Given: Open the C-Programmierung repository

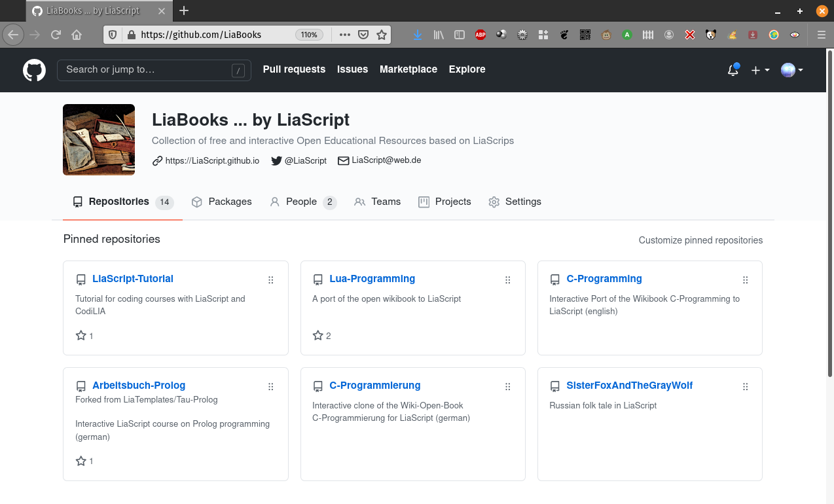Looking at the screenshot, I should tap(374, 386).
